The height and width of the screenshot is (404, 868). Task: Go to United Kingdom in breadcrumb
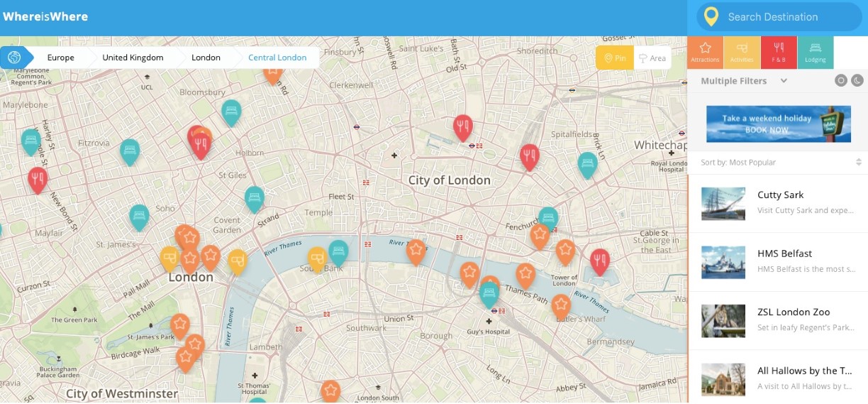133,58
